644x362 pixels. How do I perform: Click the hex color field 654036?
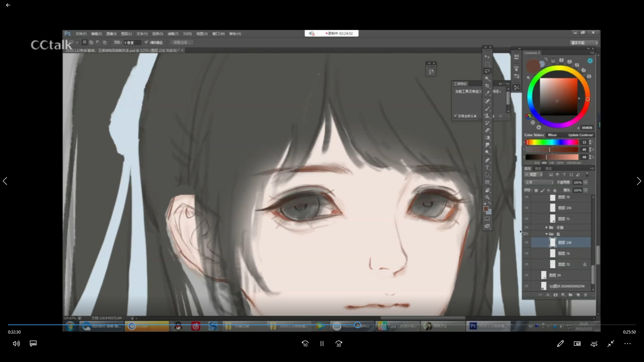(587, 128)
